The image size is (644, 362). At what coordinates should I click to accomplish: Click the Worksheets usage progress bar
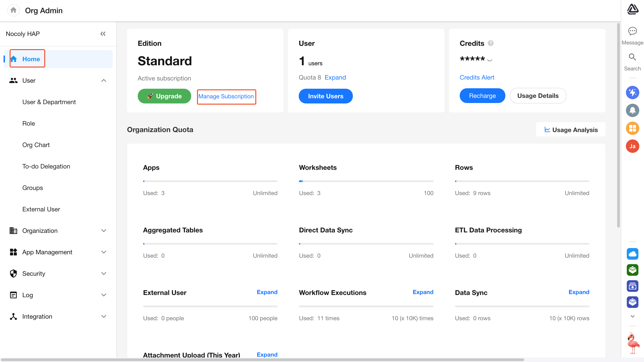(x=366, y=181)
